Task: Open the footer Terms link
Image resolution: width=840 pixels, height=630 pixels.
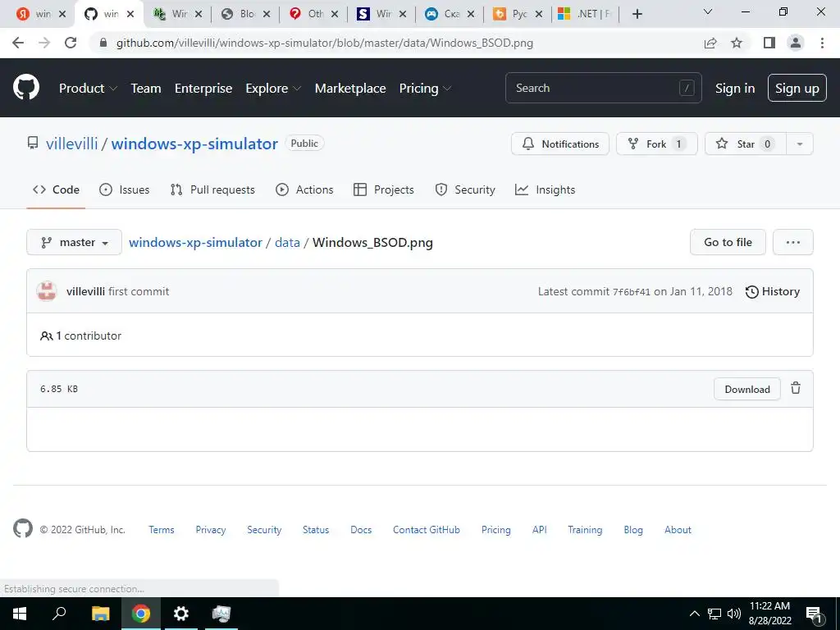Action: pyautogui.click(x=162, y=529)
